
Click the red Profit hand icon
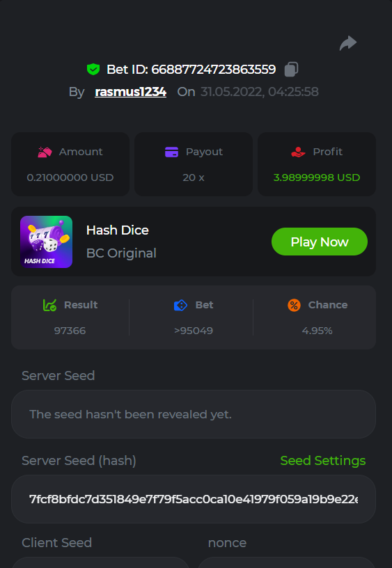pos(298,152)
